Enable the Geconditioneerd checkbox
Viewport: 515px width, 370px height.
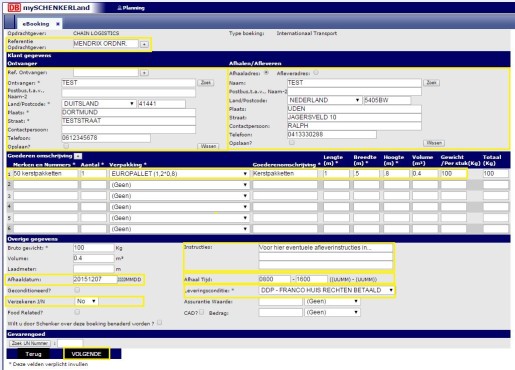77,290
